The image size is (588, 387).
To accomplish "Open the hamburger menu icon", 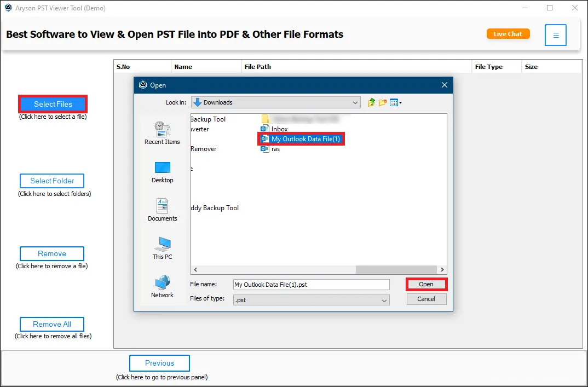I will tap(555, 35).
